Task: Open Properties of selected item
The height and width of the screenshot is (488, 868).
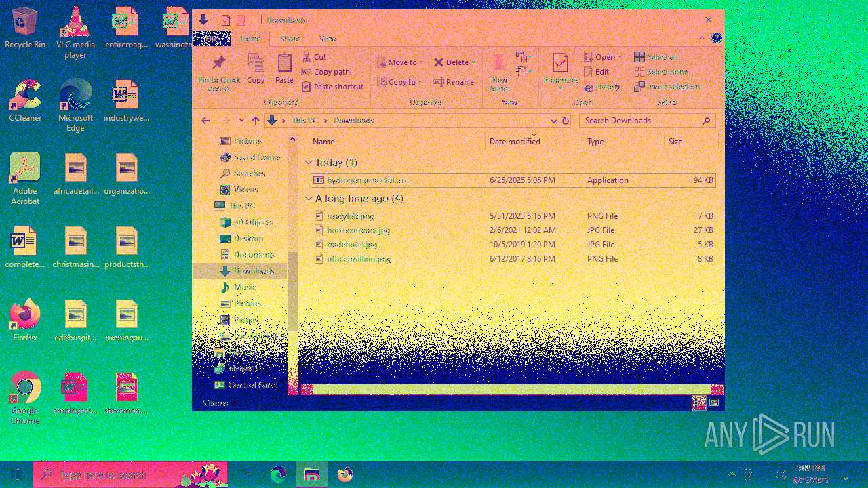Action: coord(560,70)
